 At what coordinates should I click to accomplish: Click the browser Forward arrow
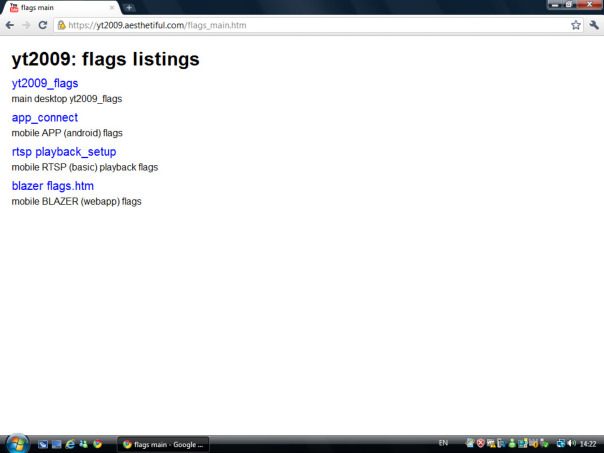(x=26, y=25)
